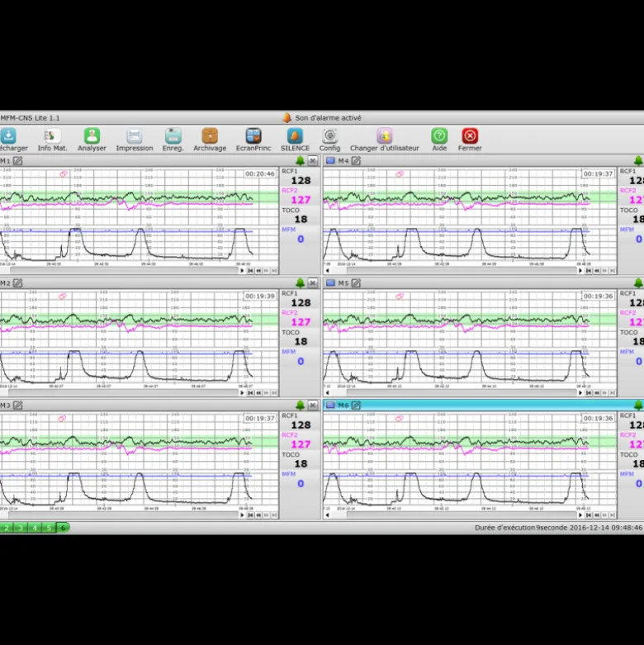Image resolution: width=644 pixels, height=645 pixels.
Task: Click the pink heart marker on M1 trace
Action: click(64, 174)
